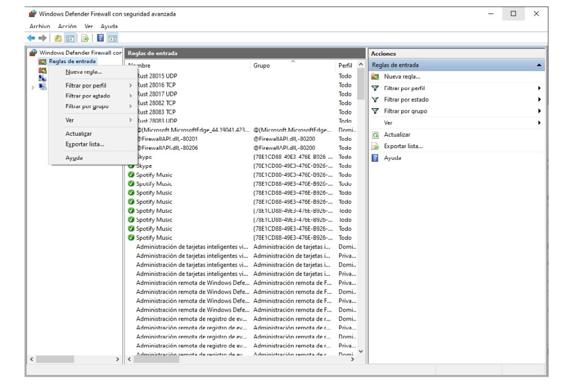
Task: Open the Acción menu
Action: pos(67,26)
